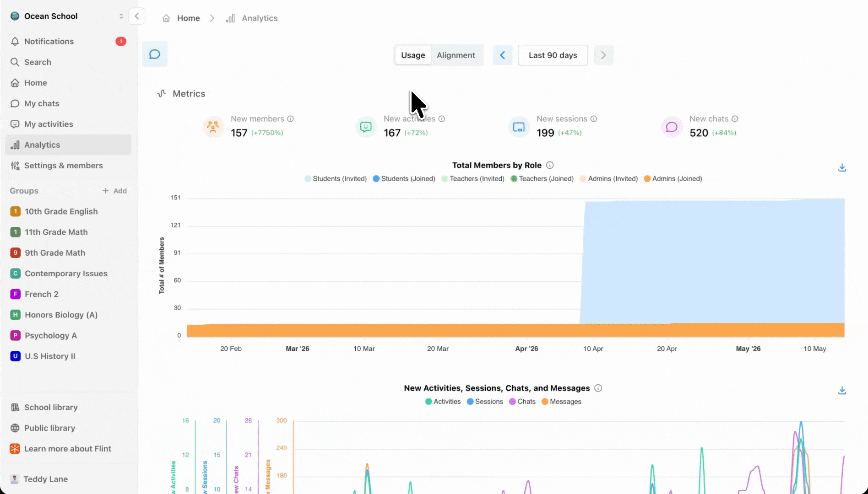Viewport: 868px width, 494px height.
Task: Open the Last 90 days range selector
Action: 553,55
